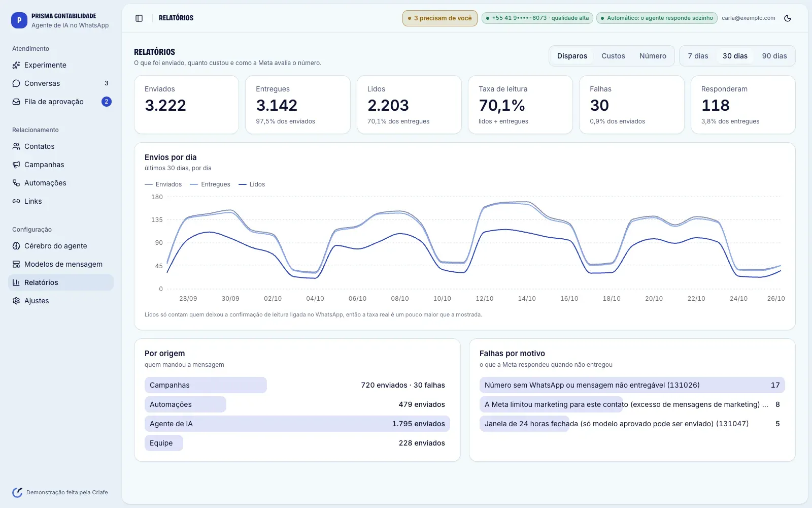The image size is (812, 508).
Task: Click '3 precisam de você' badge
Action: (440, 18)
